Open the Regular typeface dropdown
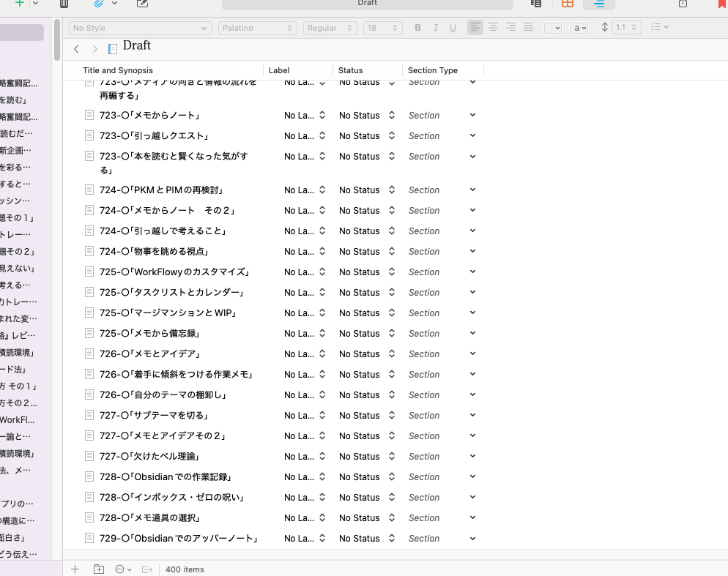Image resolution: width=728 pixels, height=576 pixels. point(330,28)
